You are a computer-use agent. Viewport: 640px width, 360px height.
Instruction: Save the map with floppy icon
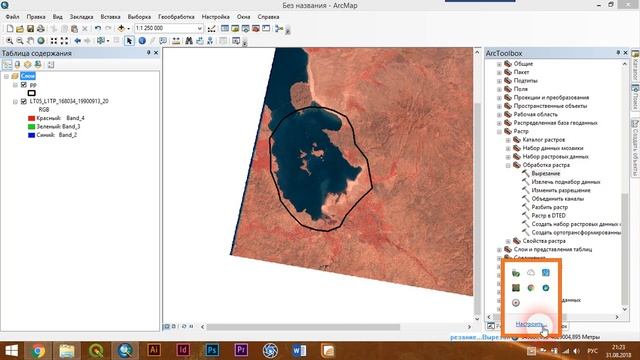(x=30, y=29)
